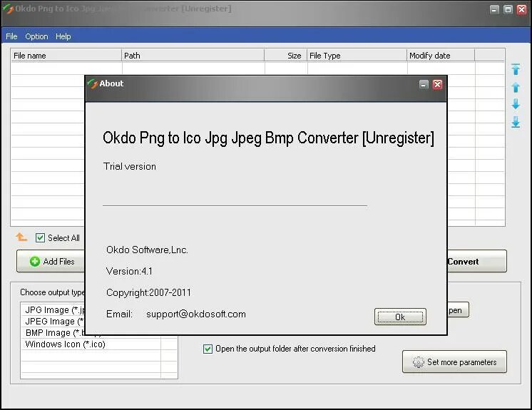Sort by Size column header
Viewport: 532px width, 410px height.
click(x=286, y=56)
